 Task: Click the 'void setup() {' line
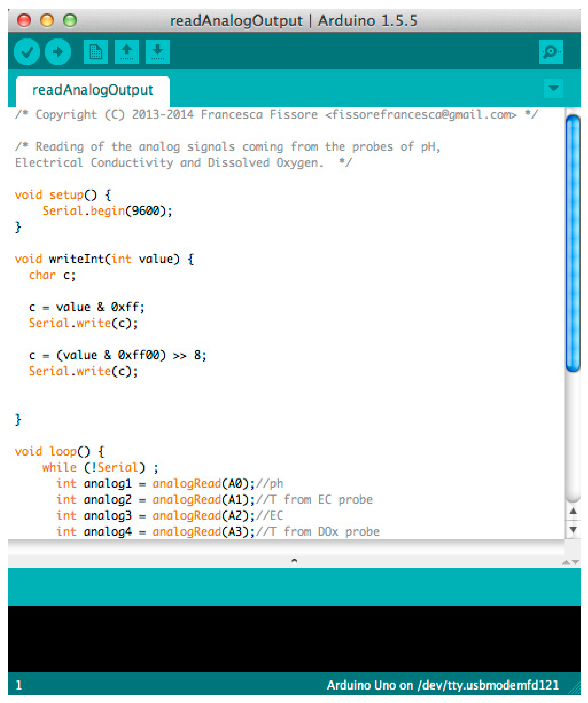click(63, 195)
